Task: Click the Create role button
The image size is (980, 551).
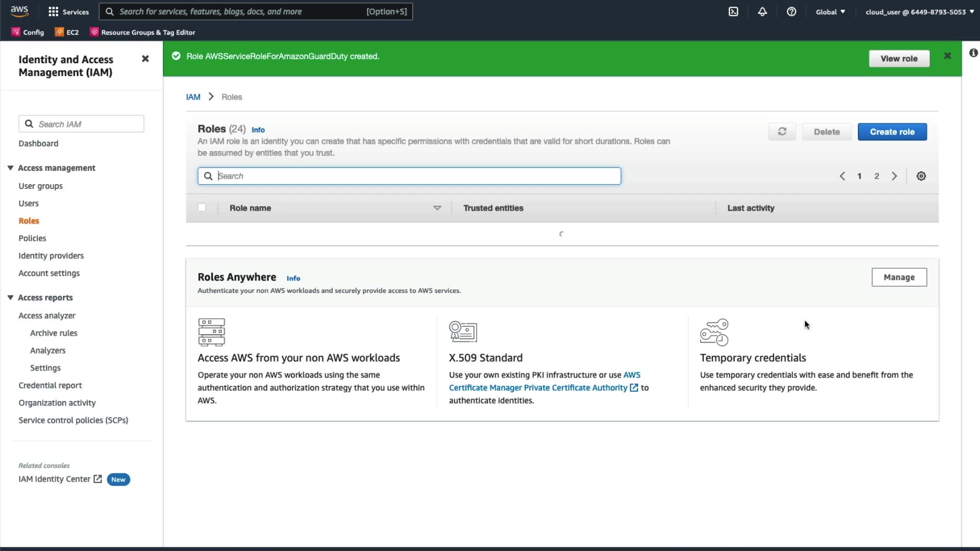Action: pos(892,132)
